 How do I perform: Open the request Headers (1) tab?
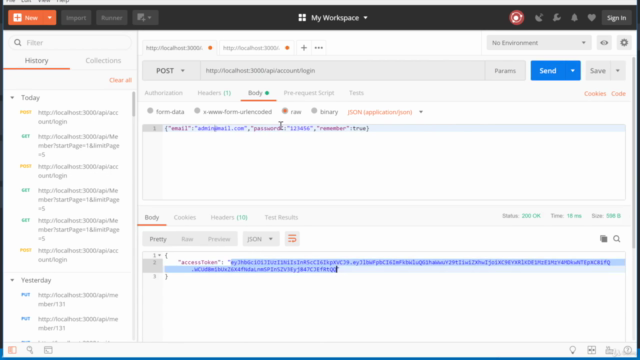click(x=214, y=93)
